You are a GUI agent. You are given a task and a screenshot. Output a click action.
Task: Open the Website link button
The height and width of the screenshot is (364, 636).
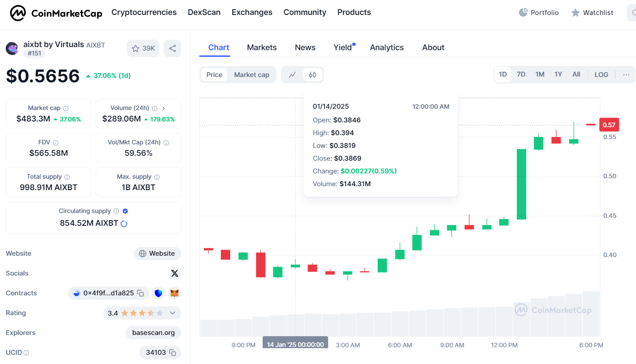pyautogui.click(x=158, y=254)
